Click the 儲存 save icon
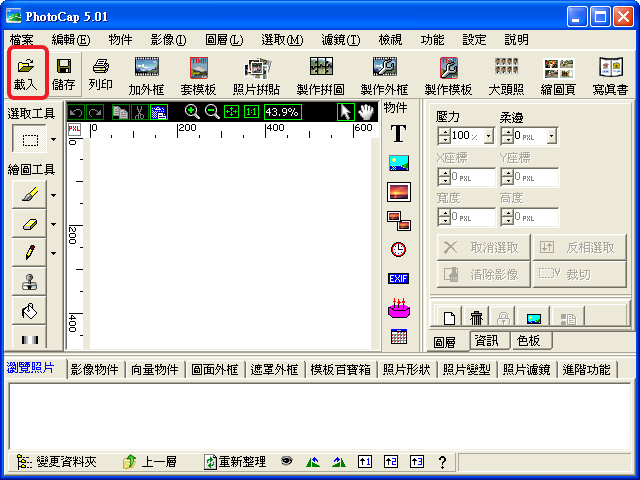Viewport: 640px width, 480px height. click(x=64, y=74)
